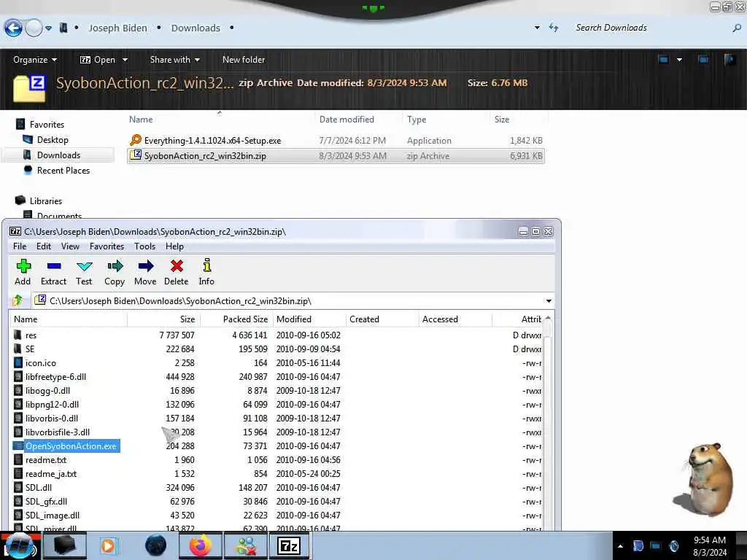Open the Favorites menu in 7-Zip
Screen dimensions: 747x560
pos(107,246)
